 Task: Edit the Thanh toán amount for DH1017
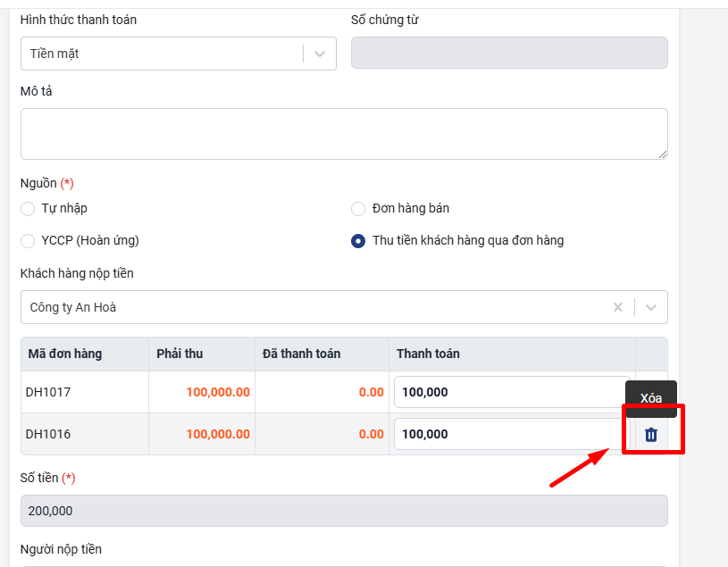point(511,392)
